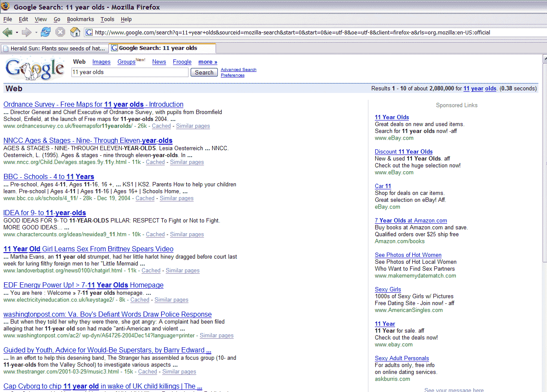This screenshot has height=392, width=547.
Task: Click the Firefox icon in title bar
Action: 6,7
